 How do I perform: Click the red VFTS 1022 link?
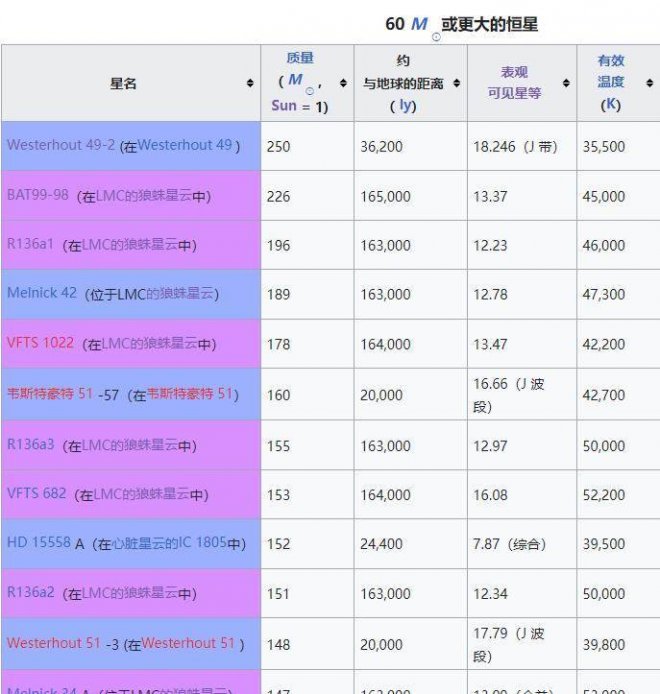(x=40, y=343)
